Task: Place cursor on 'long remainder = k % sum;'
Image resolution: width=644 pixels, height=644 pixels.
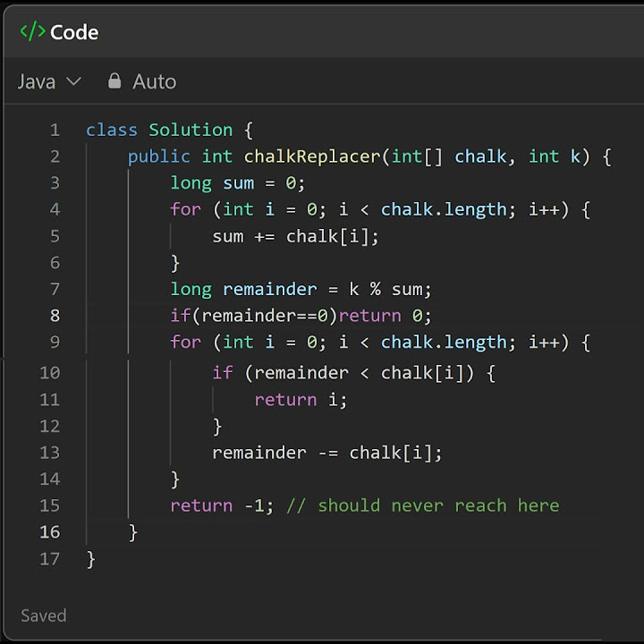Action: pyautogui.click(x=301, y=289)
